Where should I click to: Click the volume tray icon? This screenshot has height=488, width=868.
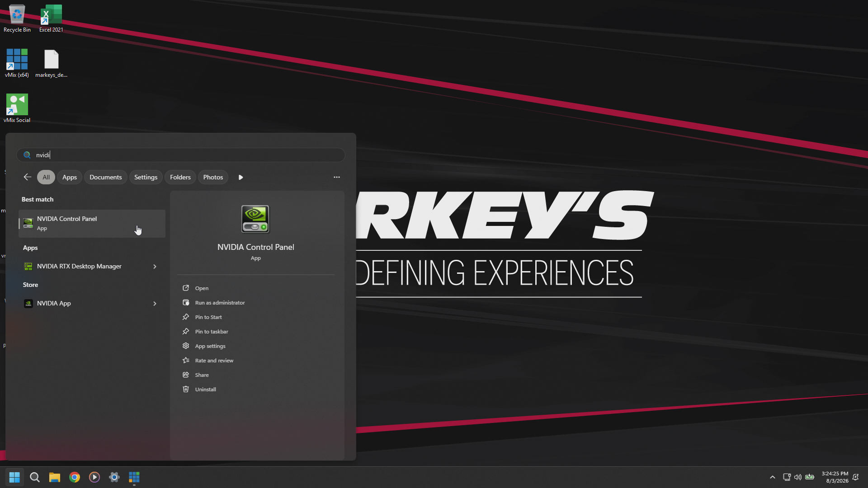tap(798, 477)
